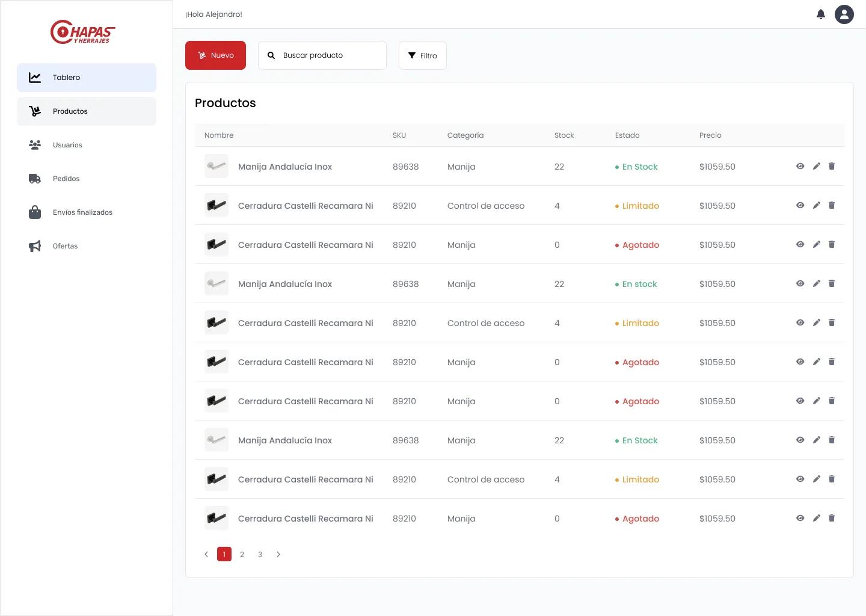Go to the Tablero menu item
Viewport: 866px width, 616px height.
point(87,78)
